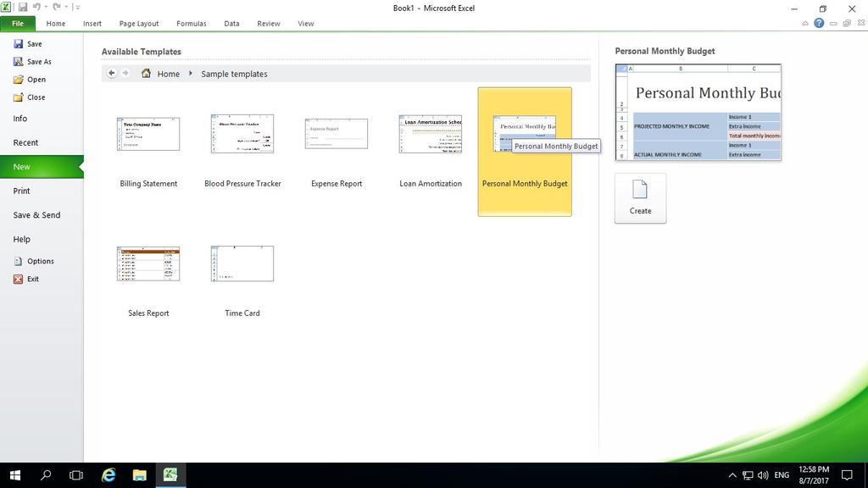
Task: Click the Sample templates breadcrumb
Action: 234,74
